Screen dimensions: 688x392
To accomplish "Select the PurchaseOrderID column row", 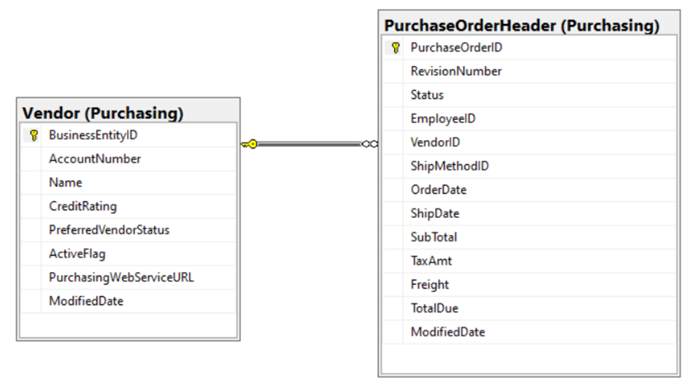I will click(530, 47).
